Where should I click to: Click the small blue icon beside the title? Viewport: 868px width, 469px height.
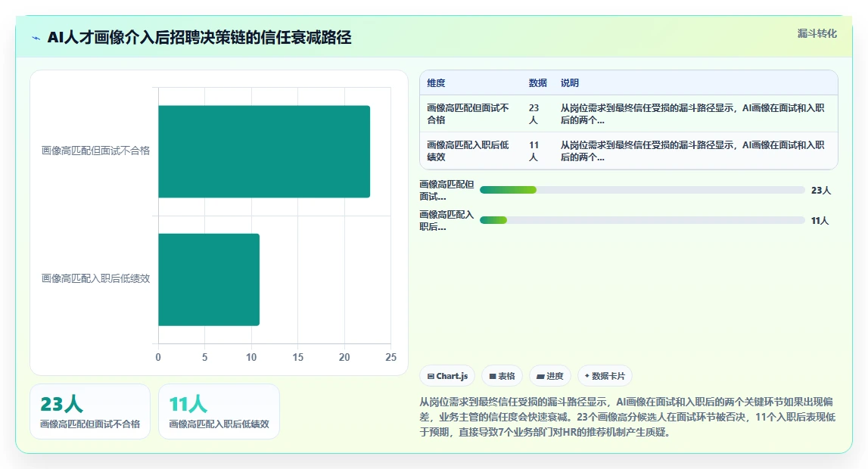[36, 38]
